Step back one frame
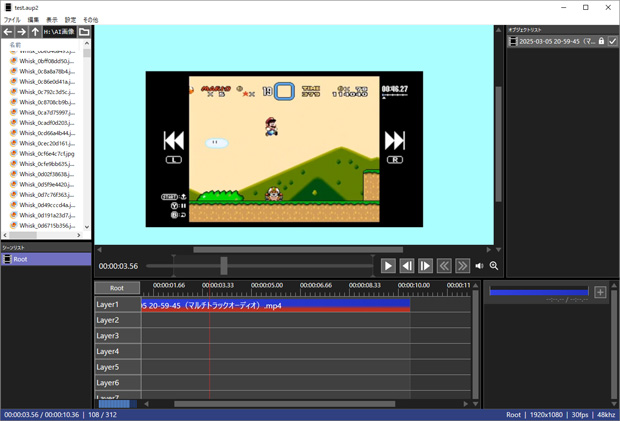 coord(407,266)
